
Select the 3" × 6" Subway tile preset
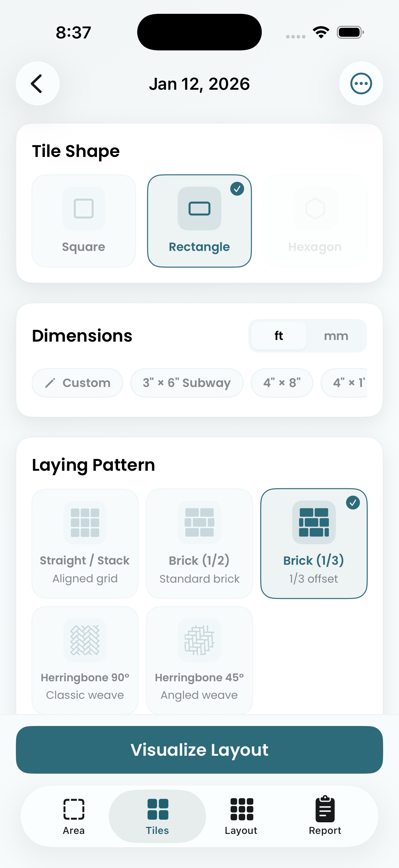pos(187,383)
